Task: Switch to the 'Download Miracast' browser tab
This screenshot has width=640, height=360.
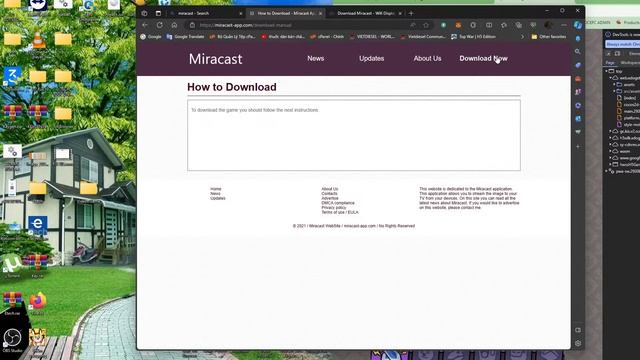Action: point(366,13)
